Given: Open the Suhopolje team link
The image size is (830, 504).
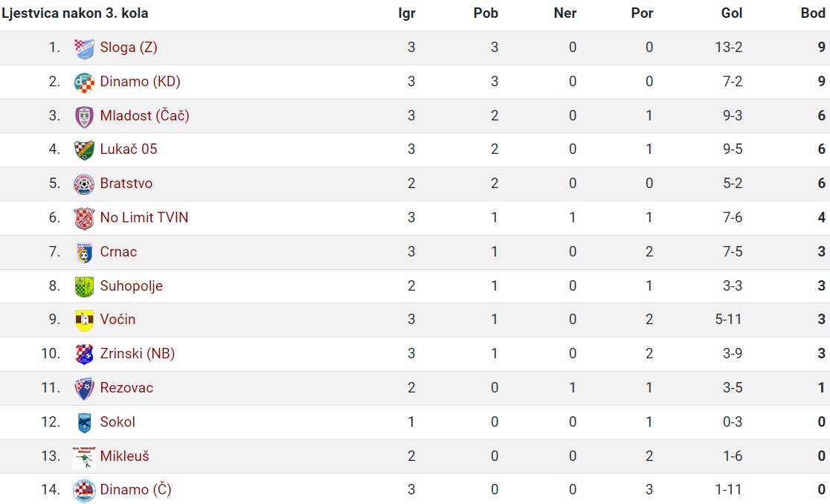Looking at the screenshot, I should pos(132,286).
